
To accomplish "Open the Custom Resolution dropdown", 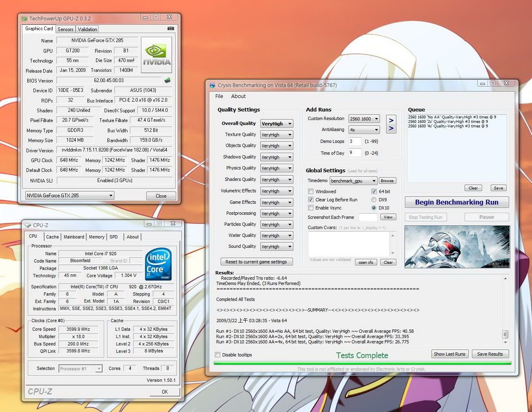I will point(364,119).
